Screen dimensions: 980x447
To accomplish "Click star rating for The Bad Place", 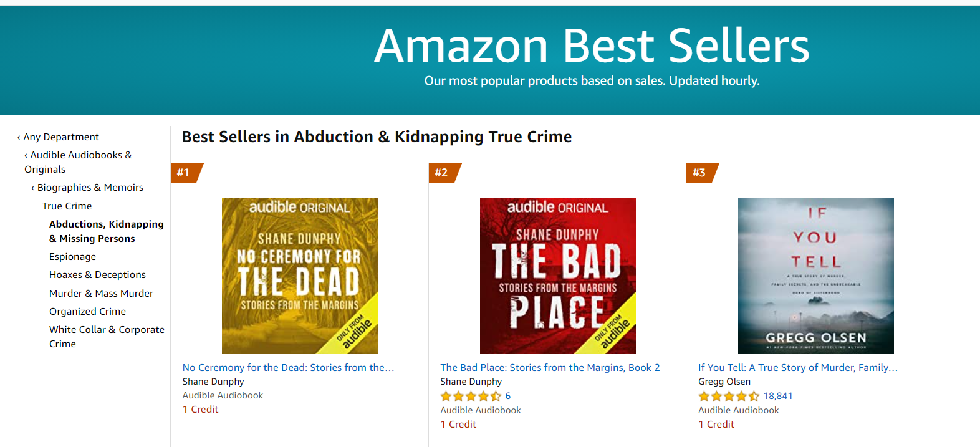I will click(x=470, y=397).
